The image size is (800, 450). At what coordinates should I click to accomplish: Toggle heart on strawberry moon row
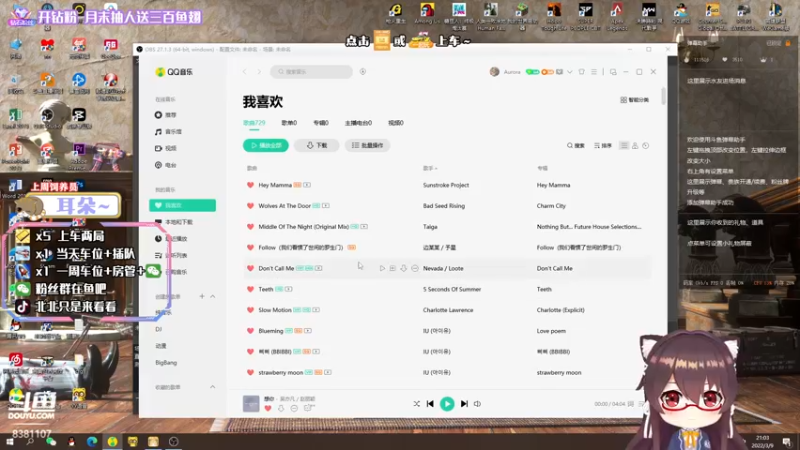(251, 372)
